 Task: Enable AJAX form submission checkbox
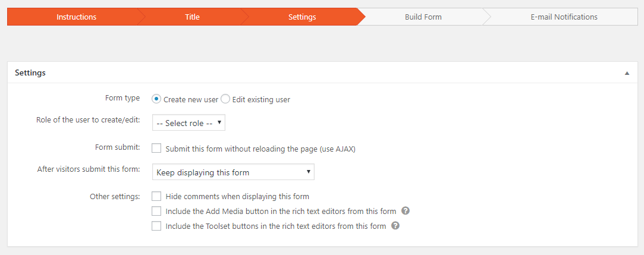coord(156,148)
